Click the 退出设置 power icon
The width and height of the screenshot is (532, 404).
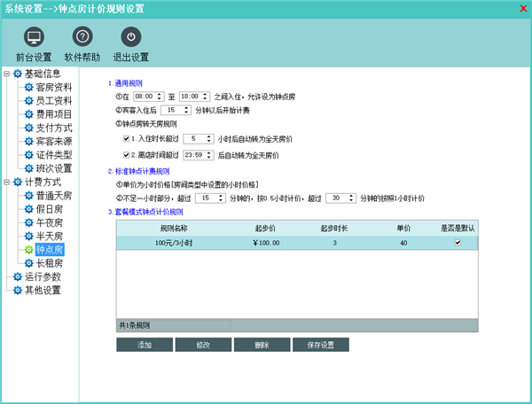coord(131,37)
